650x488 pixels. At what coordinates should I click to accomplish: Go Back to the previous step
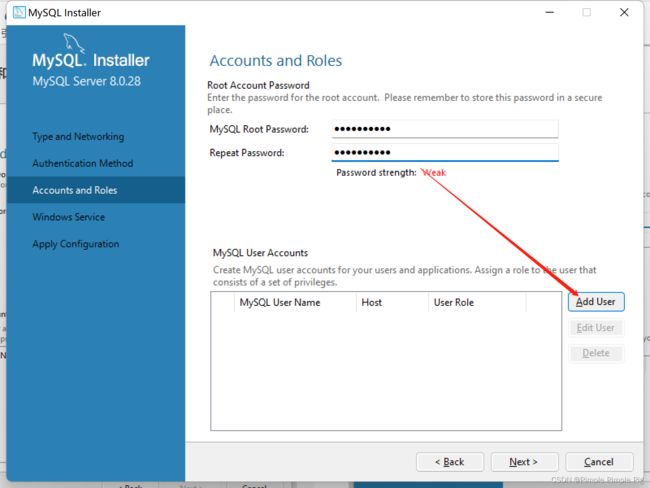pyautogui.click(x=450, y=462)
